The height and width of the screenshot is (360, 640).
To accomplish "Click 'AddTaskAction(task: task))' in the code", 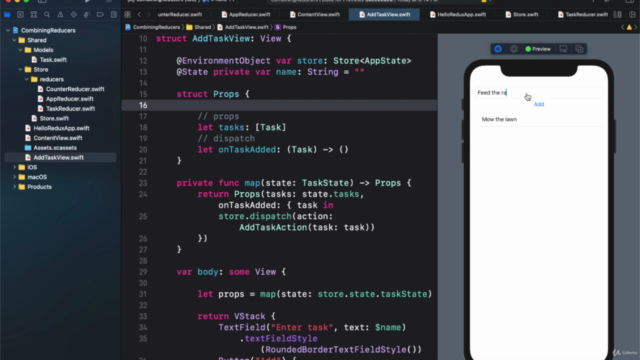I will point(307,228).
